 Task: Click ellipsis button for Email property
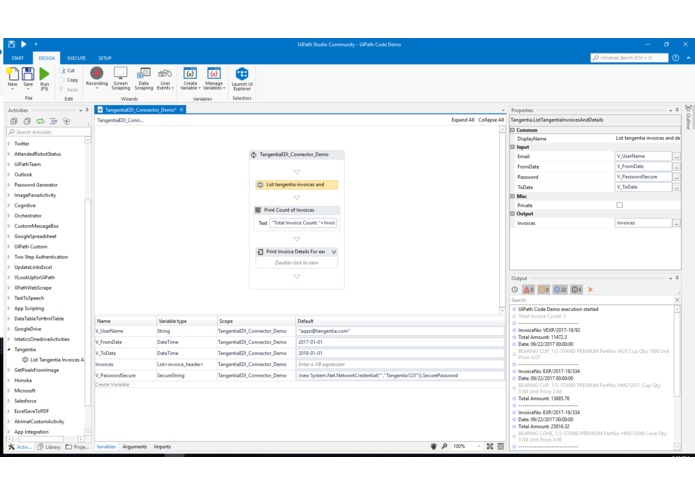coord(676,156)
